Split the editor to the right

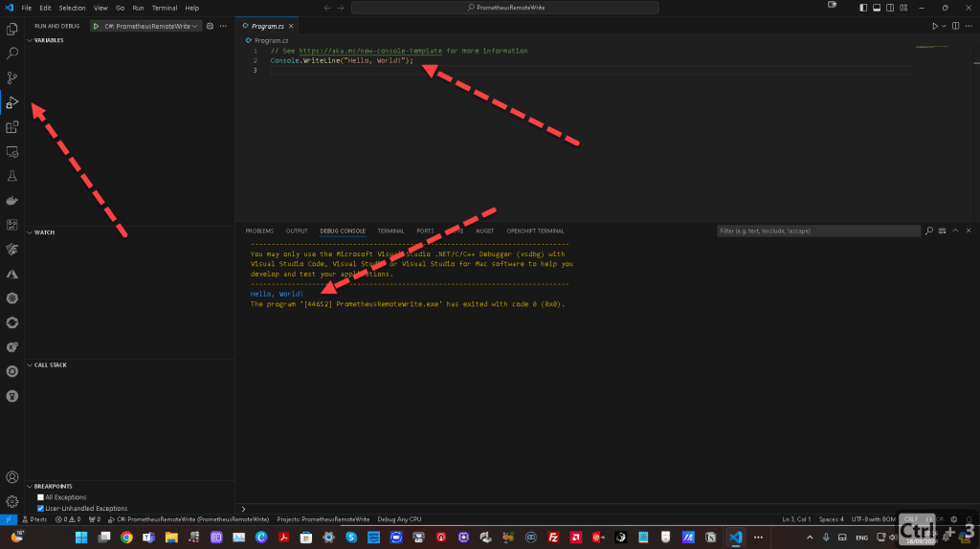956,26
